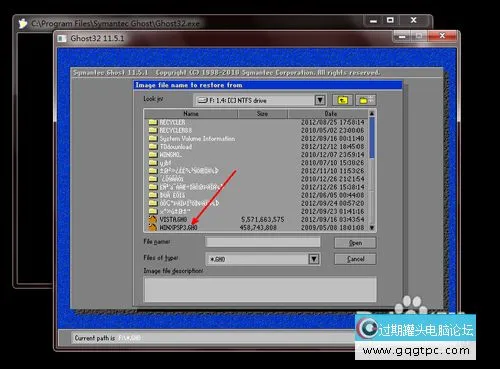Screen dimensions: 500x369
Task: Click the Ghost32 11.5.1 window title icon
Action: 62,38
